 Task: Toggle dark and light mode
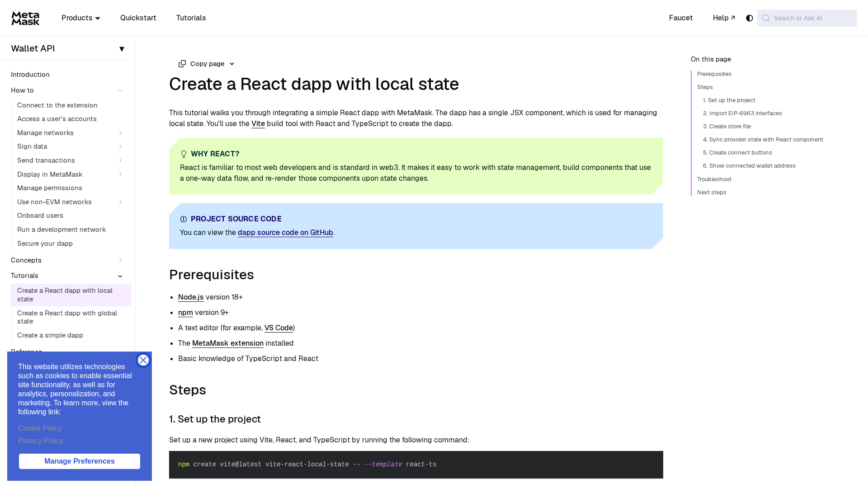pyautogui.click(x=750, y=18)
